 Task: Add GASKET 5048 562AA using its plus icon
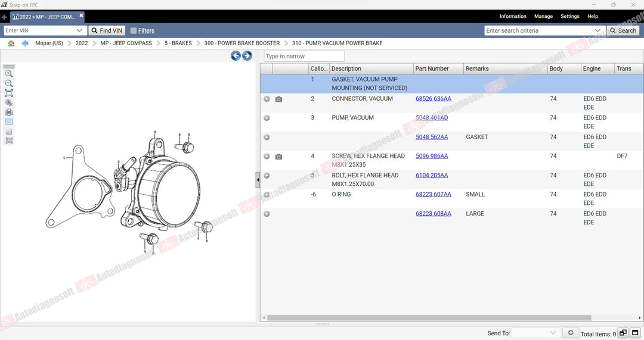pyautogui.click(x=267, y=137)
